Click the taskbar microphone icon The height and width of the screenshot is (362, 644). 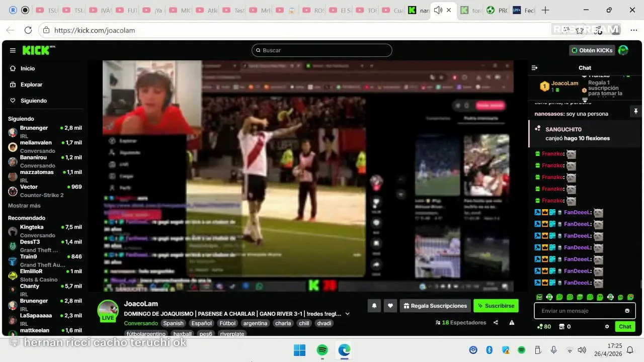pyautogui.click(x=553, y=350)
